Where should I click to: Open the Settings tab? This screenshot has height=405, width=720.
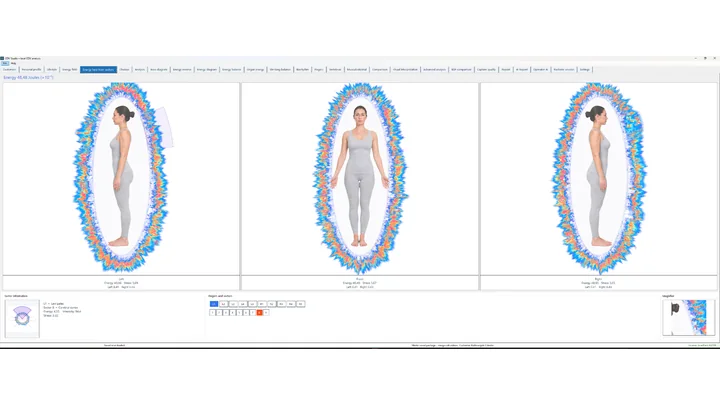[x=585, y=69]
